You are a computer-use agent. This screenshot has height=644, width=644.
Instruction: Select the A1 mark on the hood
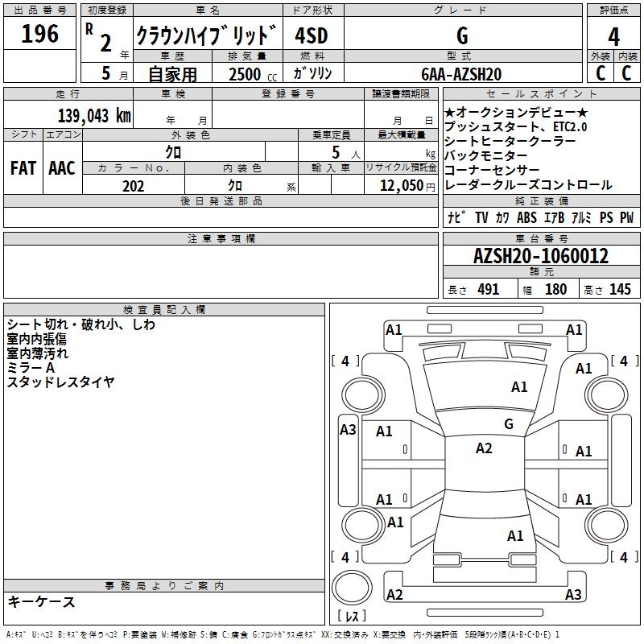coord(519,387)
